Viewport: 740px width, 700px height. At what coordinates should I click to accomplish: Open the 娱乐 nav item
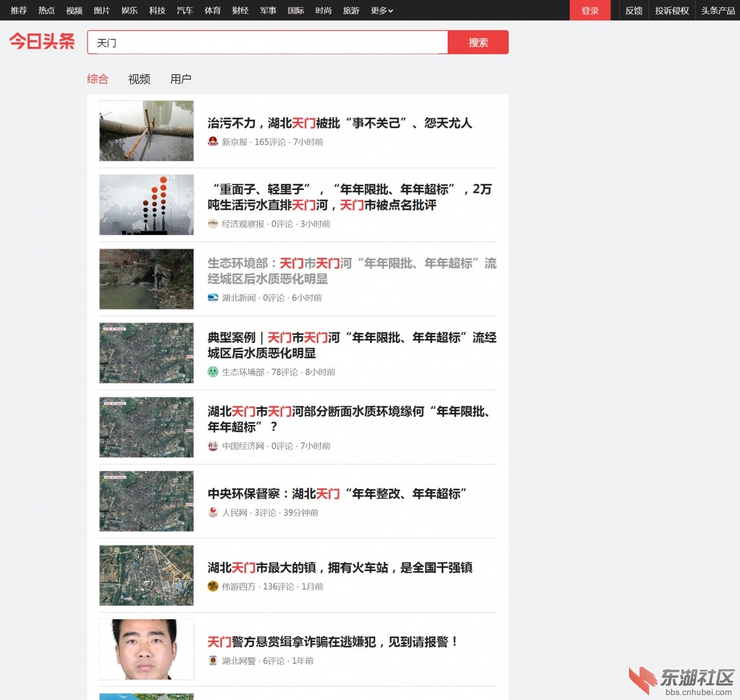click(129, 10)
